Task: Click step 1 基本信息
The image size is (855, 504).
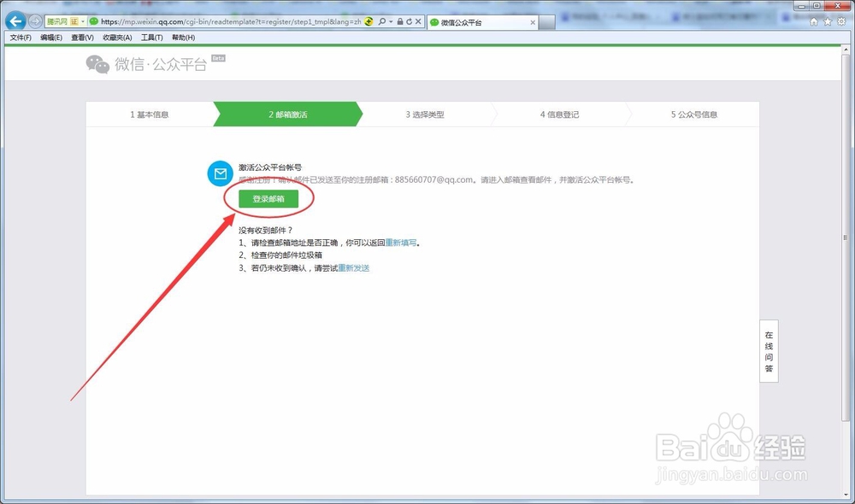Action: coord(150,114)
